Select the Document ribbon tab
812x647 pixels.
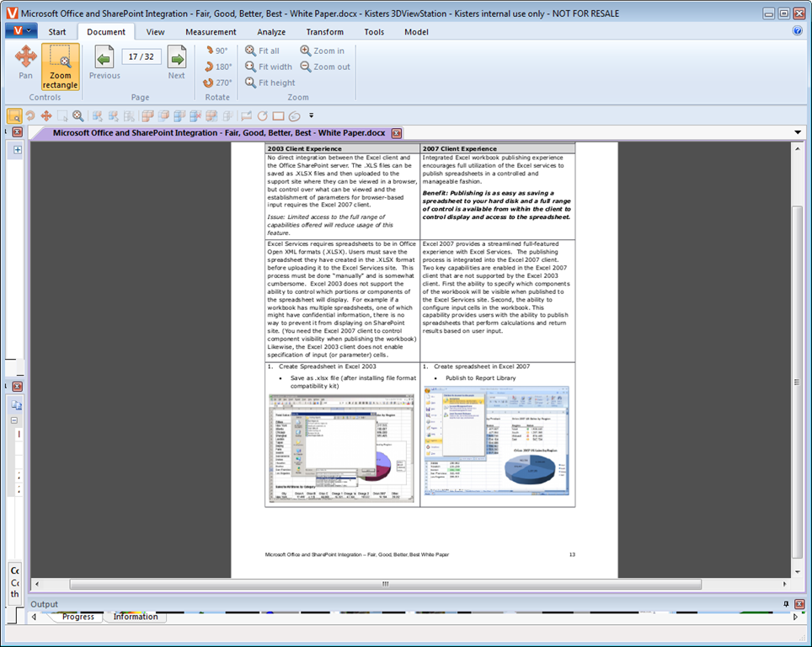(x=106, y=32)
